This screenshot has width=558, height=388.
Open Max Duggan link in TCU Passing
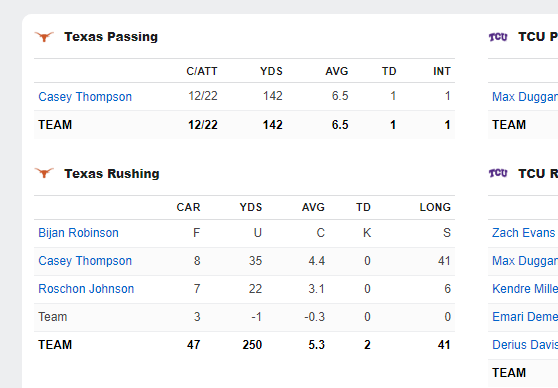(x=525, y=97)
